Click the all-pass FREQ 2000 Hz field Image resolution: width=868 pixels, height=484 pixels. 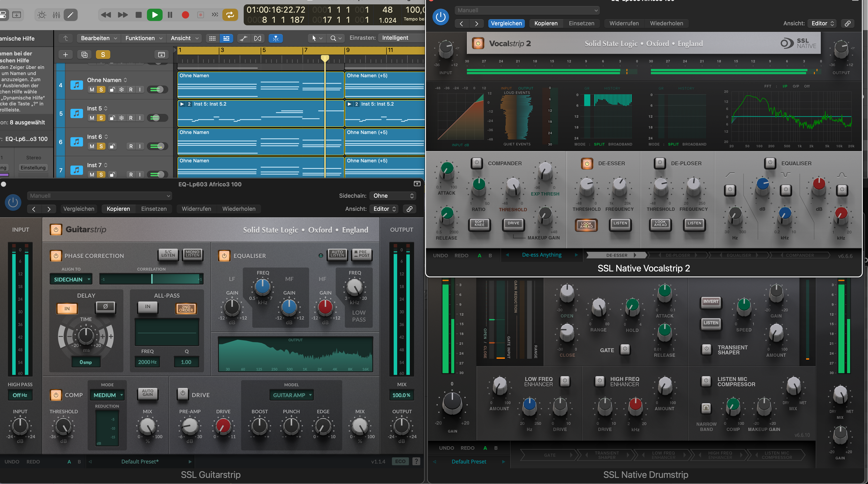point(147,362)
